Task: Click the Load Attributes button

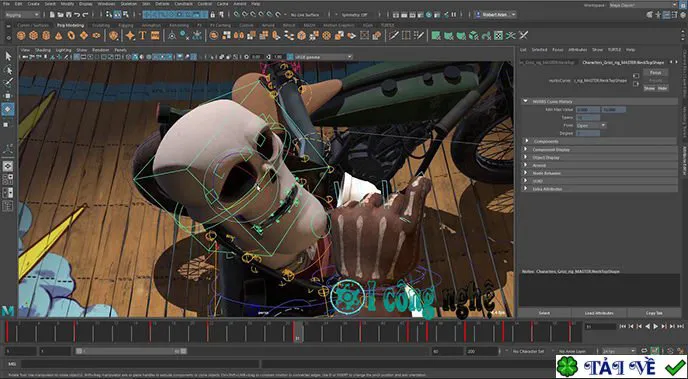Action: (x=599, y=313)
